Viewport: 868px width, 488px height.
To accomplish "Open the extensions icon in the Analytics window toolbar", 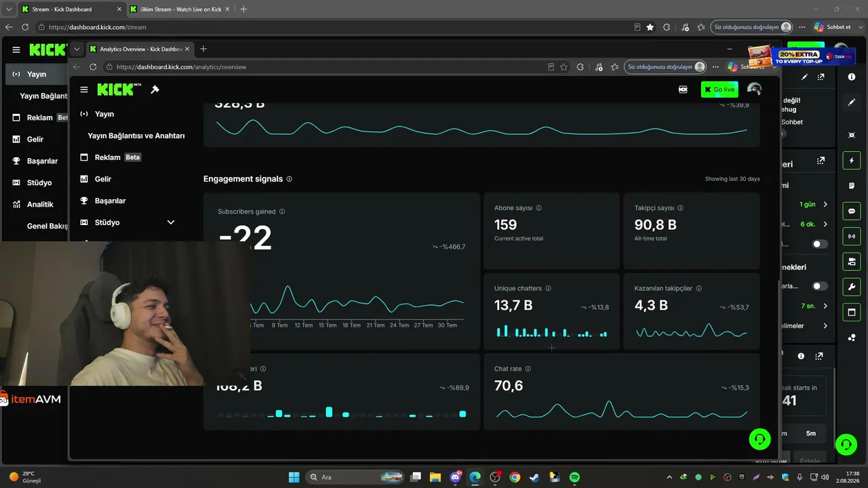I will coord(580,67).
